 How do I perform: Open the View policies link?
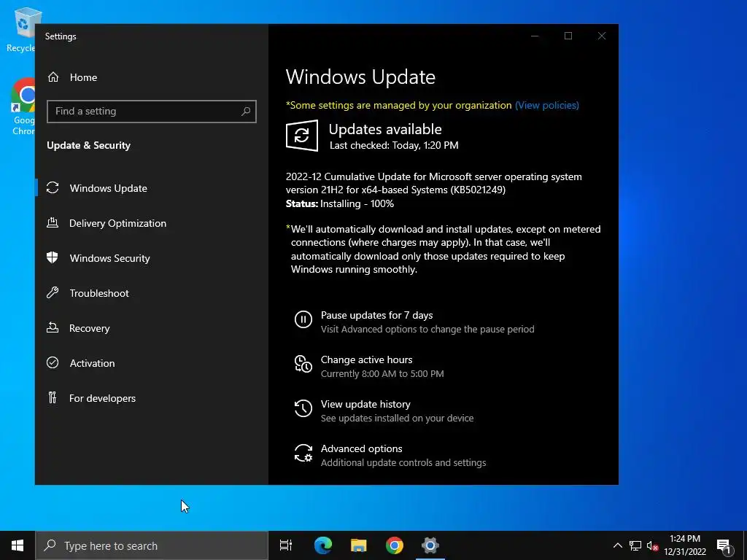tap(547, 105)
